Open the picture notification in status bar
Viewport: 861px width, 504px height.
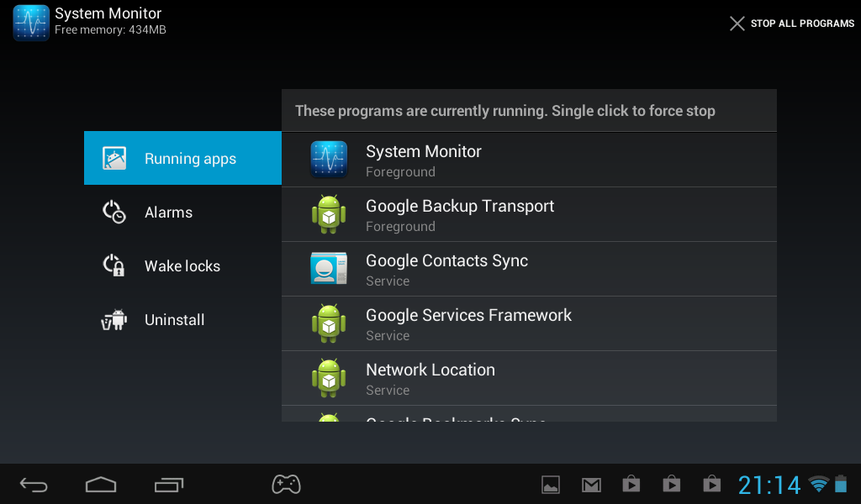point(551,485)
